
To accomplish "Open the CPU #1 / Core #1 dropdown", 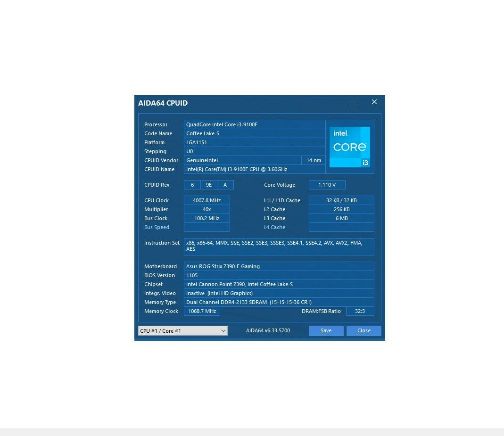I will tap(183, 330).
